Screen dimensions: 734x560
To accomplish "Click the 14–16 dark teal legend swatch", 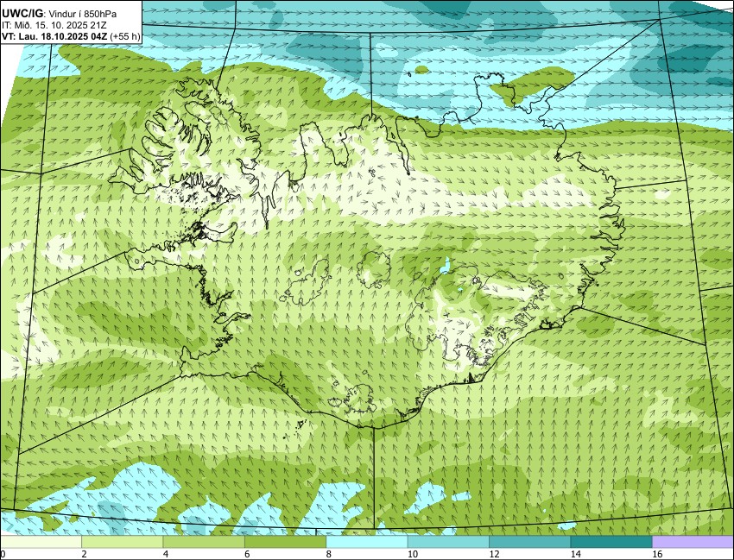I will point(611,542).
